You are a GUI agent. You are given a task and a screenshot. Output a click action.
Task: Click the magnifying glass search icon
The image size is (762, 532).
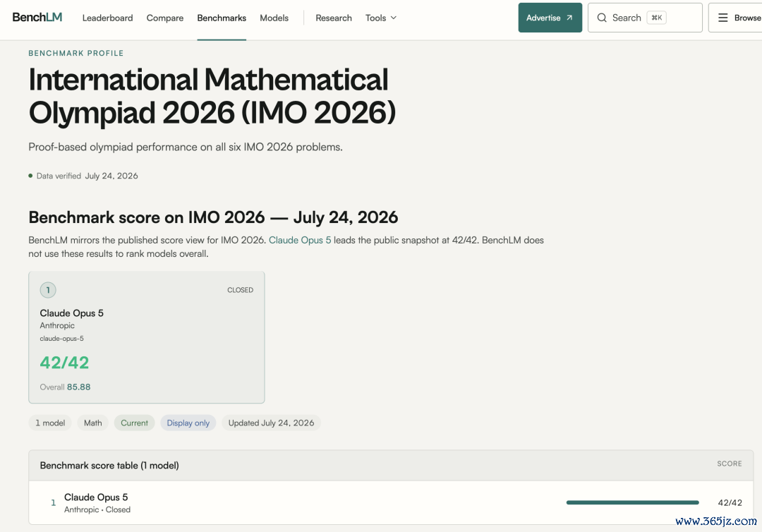[602, 18]
